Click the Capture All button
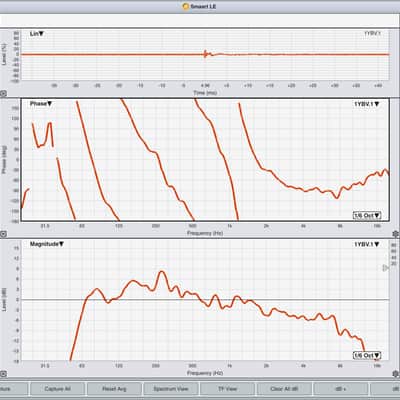The height and width of the screenshot is (400, 400). pyautogui.click(x=57, y=389)
